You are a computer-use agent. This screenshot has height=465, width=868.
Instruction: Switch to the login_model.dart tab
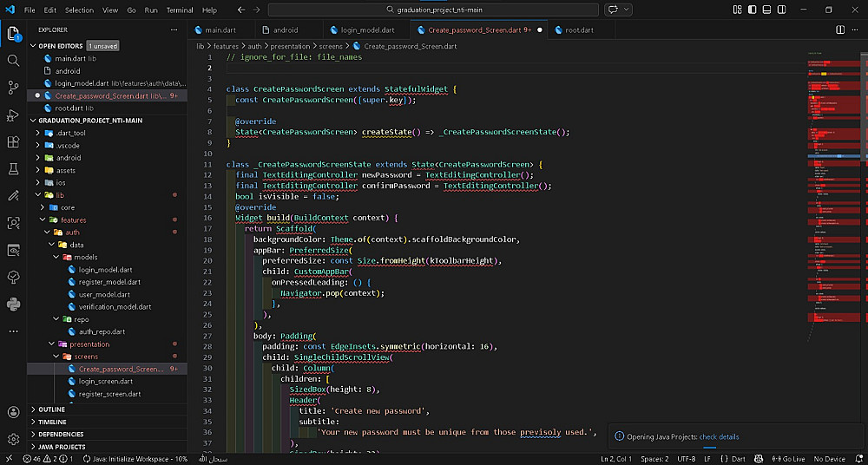click(x=363, y=29)
